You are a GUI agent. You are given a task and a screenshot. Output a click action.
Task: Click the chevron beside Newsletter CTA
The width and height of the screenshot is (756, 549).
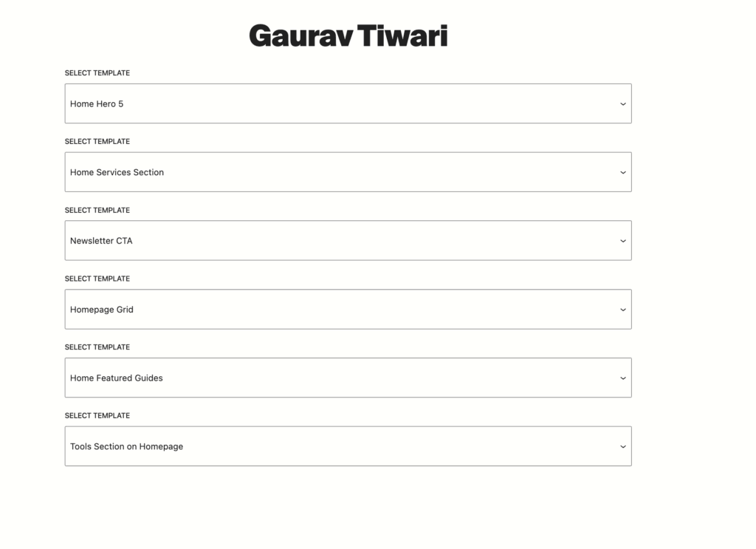pyautogui.click(x=622, y=240)
